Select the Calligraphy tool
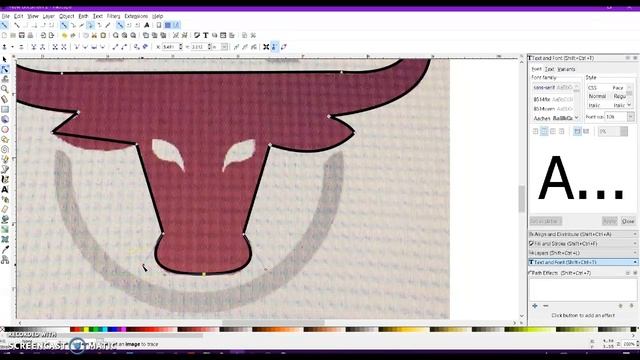 pyautogui.click(x=5, y=179)
